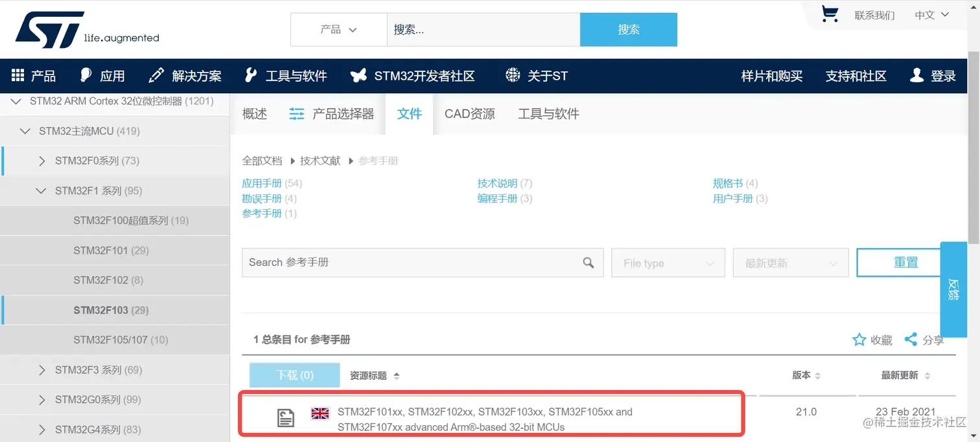Image resolution: width=980 pixels, height=442 pixels.
Task: Open the STM32F101xx reference manual title link
Action: [x=485, y=419]
